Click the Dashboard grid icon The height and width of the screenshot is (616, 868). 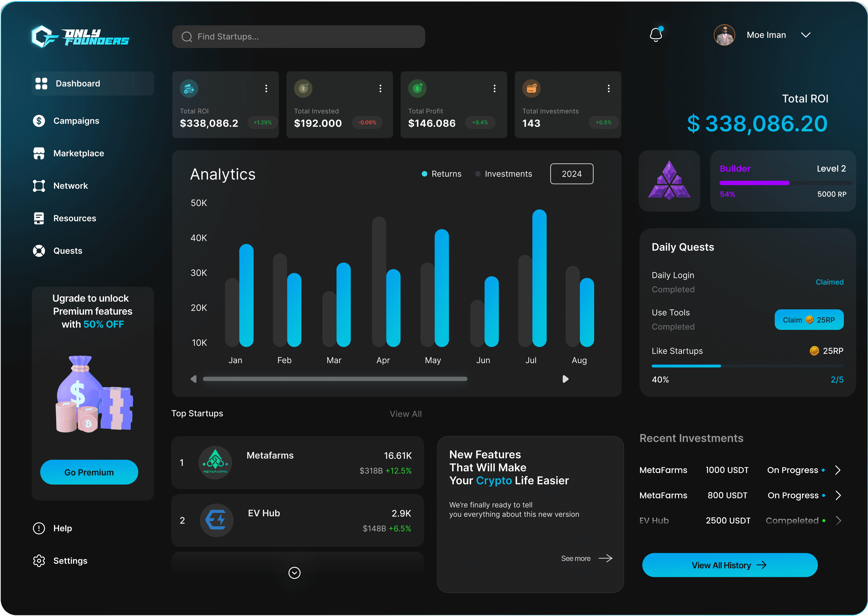(x=41, y=83)
